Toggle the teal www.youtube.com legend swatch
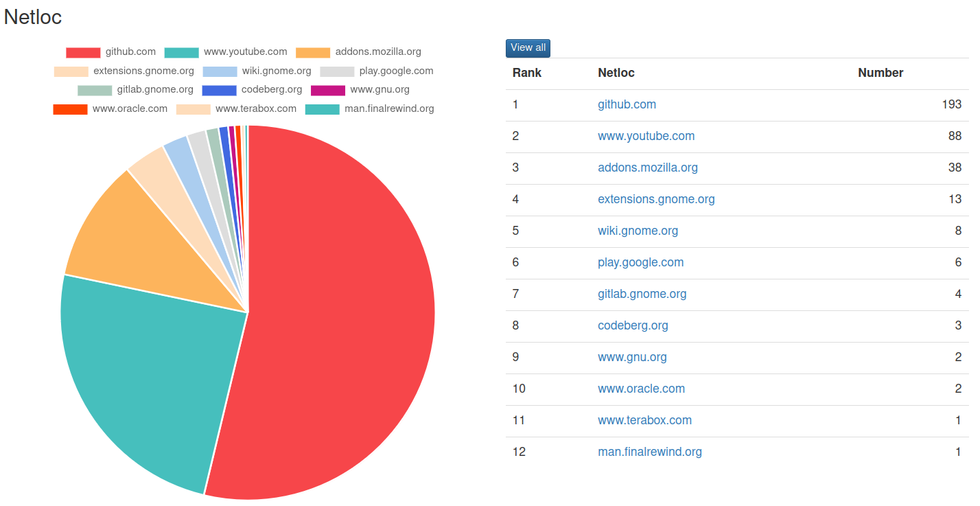 pyautogui.click(x=181, y=52)
